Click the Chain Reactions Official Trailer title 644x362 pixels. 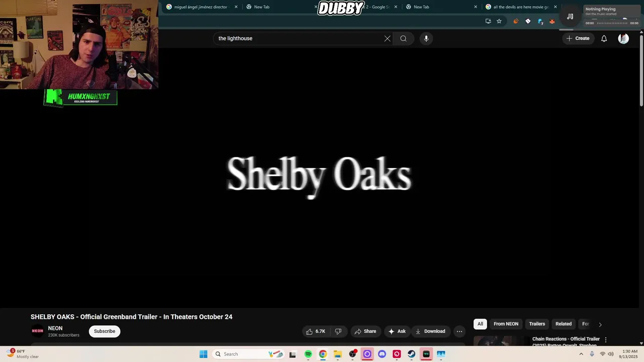(566, 341)
